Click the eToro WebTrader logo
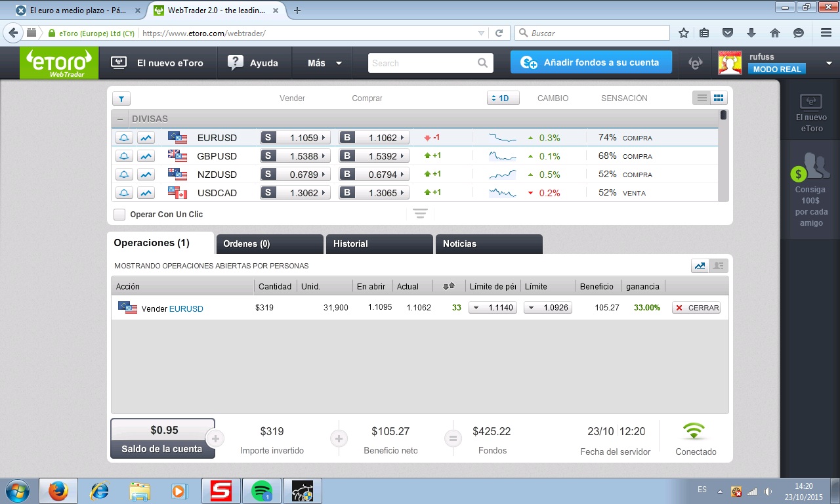 [59, 64]
